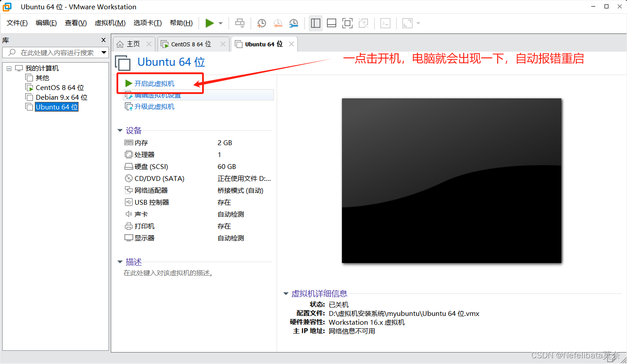Open the 编辑(E) menu
This screenshot has width=627, height=364.
click(x=46, y=23)
